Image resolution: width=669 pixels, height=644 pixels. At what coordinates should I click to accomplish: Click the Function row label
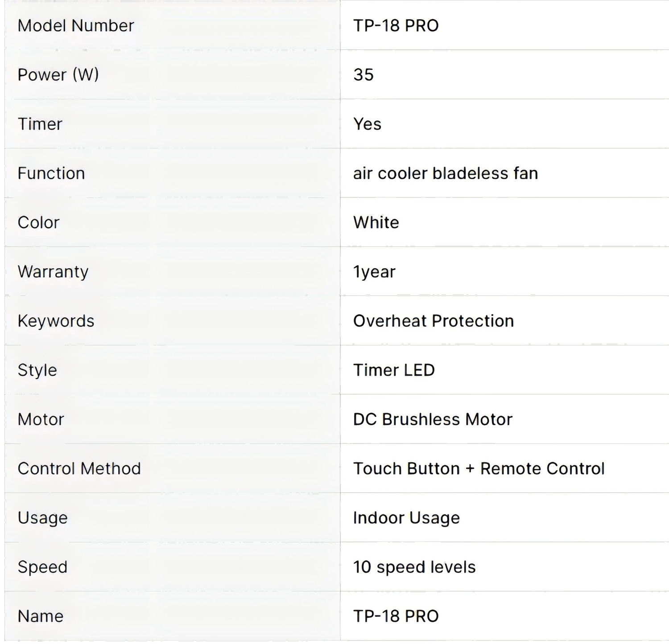point(51,173)
